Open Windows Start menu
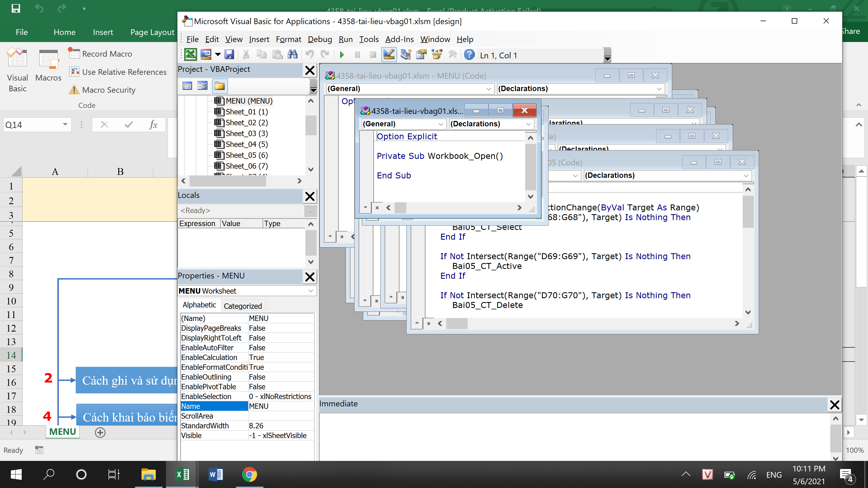 (x=16, y=474)
